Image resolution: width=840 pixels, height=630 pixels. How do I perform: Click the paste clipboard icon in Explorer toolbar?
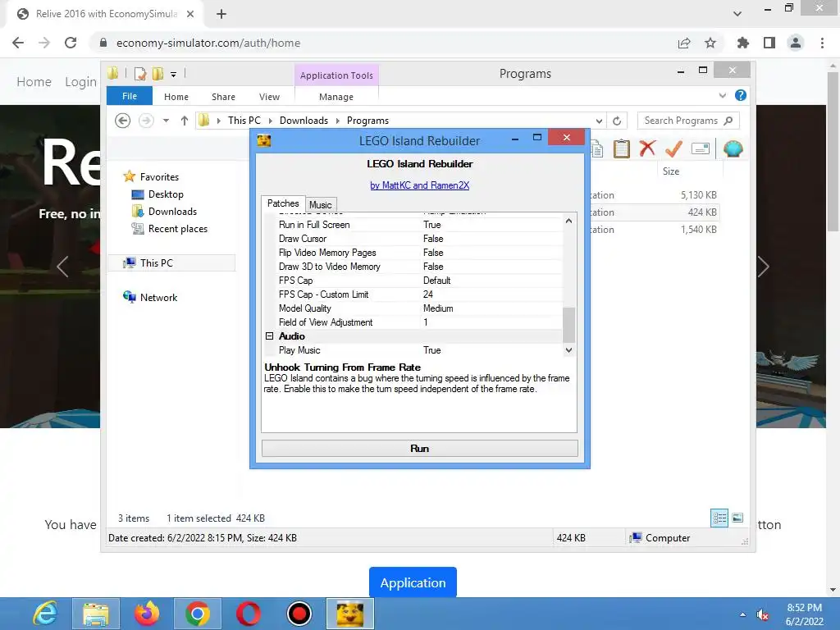pos(622,148)
